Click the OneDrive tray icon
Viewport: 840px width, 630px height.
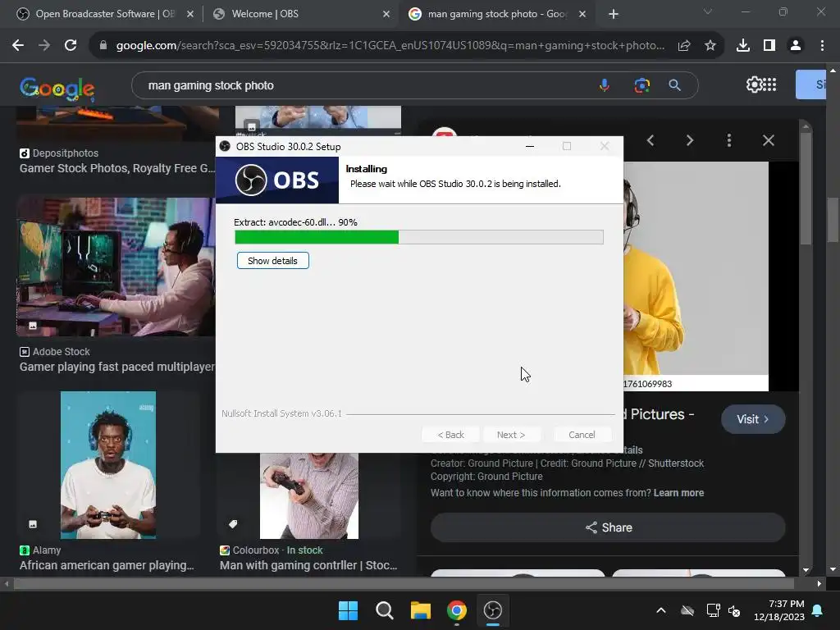pyautogui.click(x=687, y=610)
